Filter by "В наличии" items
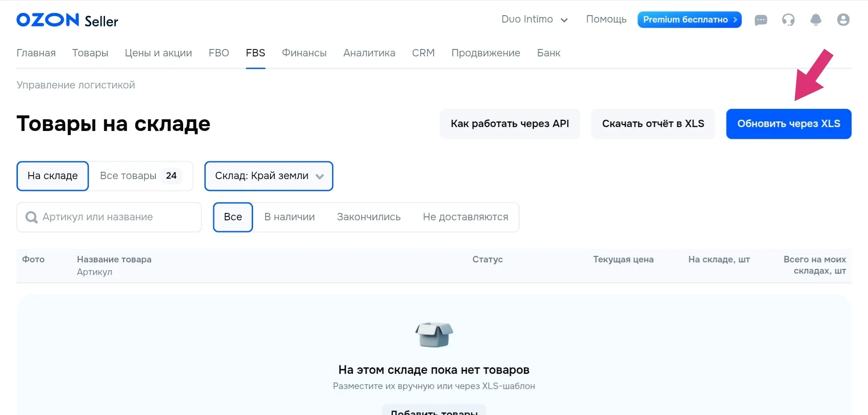The image size is (868, 415). (x=289, y=217)
